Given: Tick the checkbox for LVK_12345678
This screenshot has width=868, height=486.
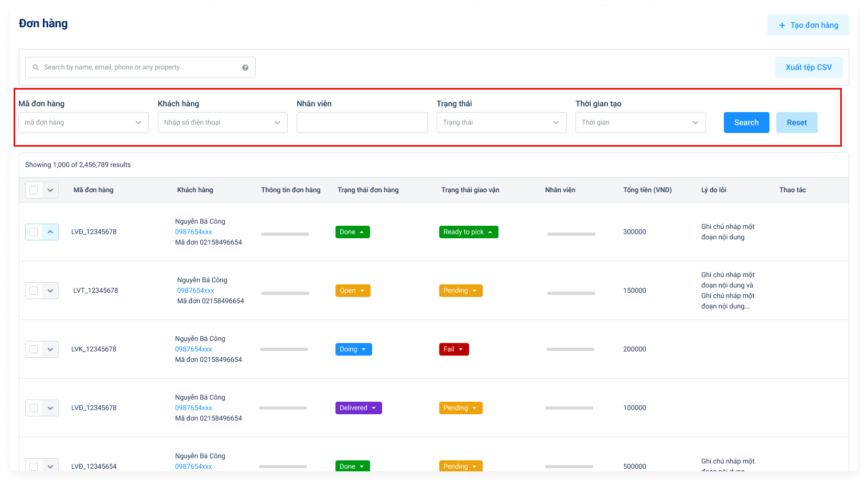Looking at the screenshot, I should pos(34,349).
